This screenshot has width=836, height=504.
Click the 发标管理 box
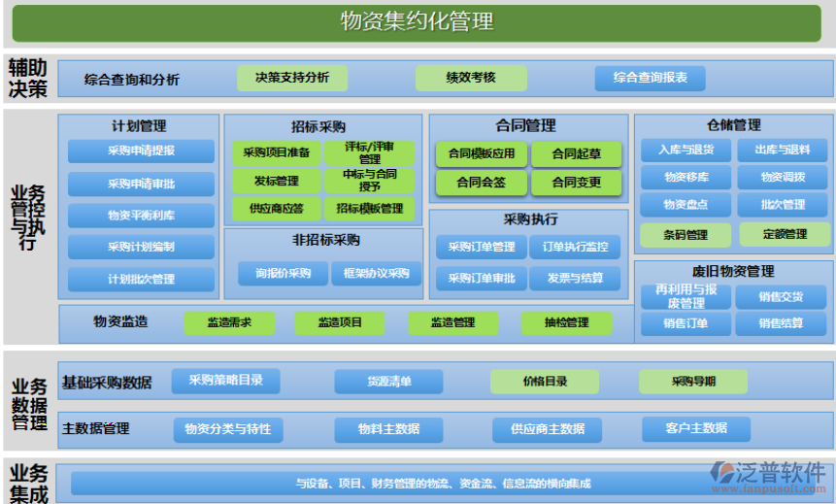[276, 181]
